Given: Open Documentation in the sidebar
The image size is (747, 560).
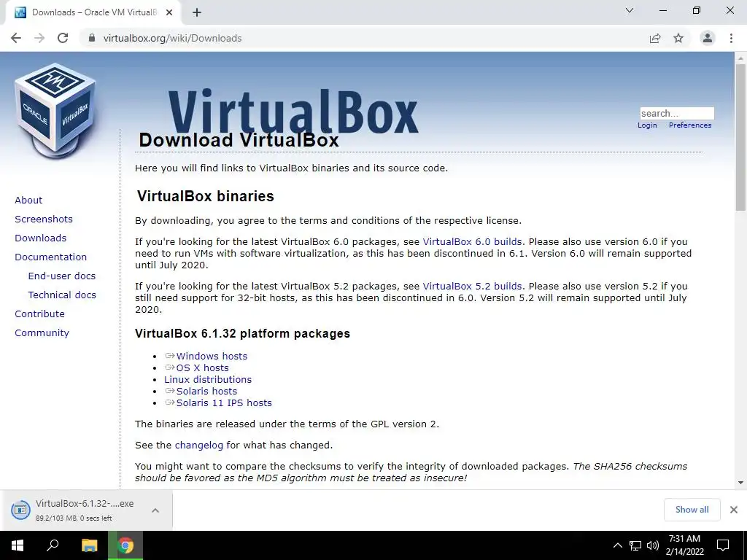Looking at the screenshot, I should 51,257.
